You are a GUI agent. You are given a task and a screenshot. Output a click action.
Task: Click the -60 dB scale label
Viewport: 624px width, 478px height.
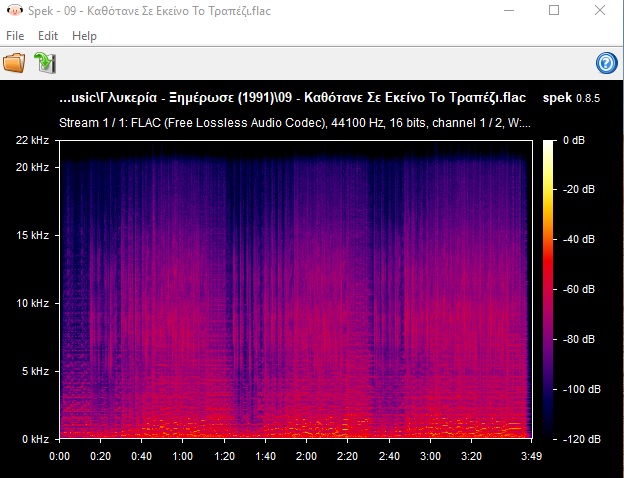pyautogui.click(x=579, y=289)
